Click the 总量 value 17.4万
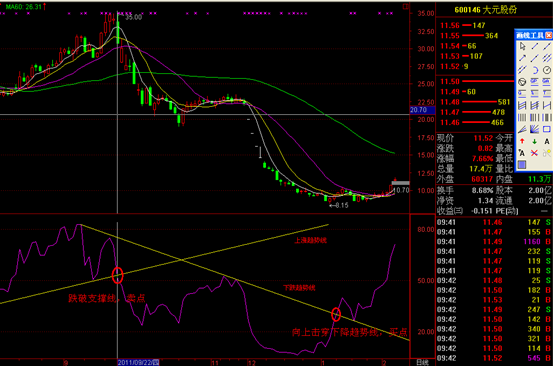The image size is (553, 367). pyautogui.click(x=481, y=169)
